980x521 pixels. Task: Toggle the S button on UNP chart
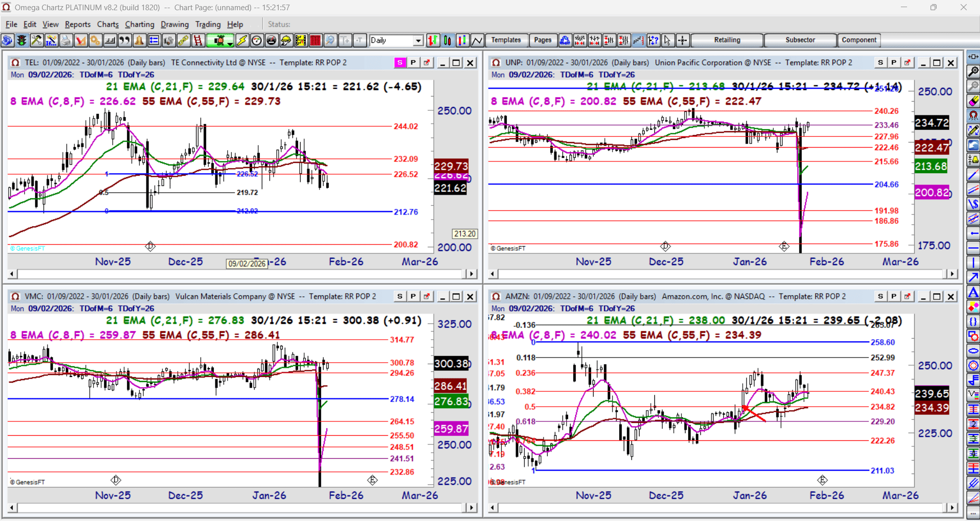(880, 62)
